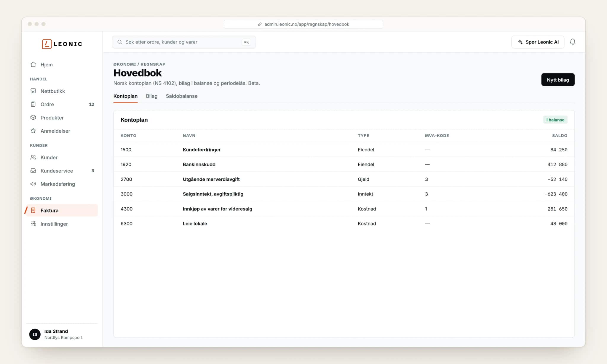Switch to the Kontoplan tab
Screen dimensions: 607x364
coord(125,96)
